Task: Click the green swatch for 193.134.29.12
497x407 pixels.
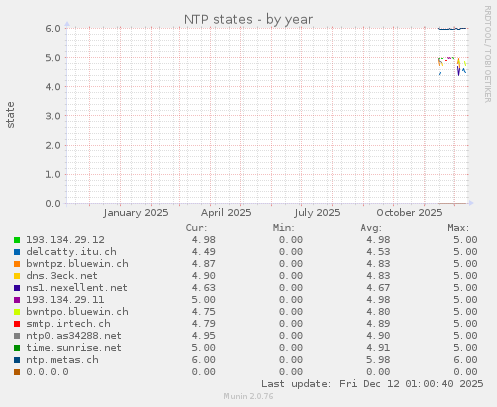Action: click(17, 240)
